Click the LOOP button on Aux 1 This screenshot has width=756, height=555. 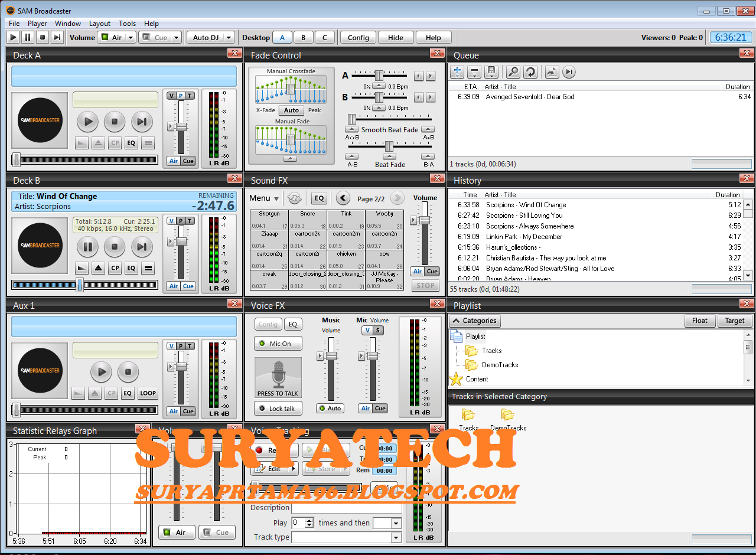(x=148, y=393)
